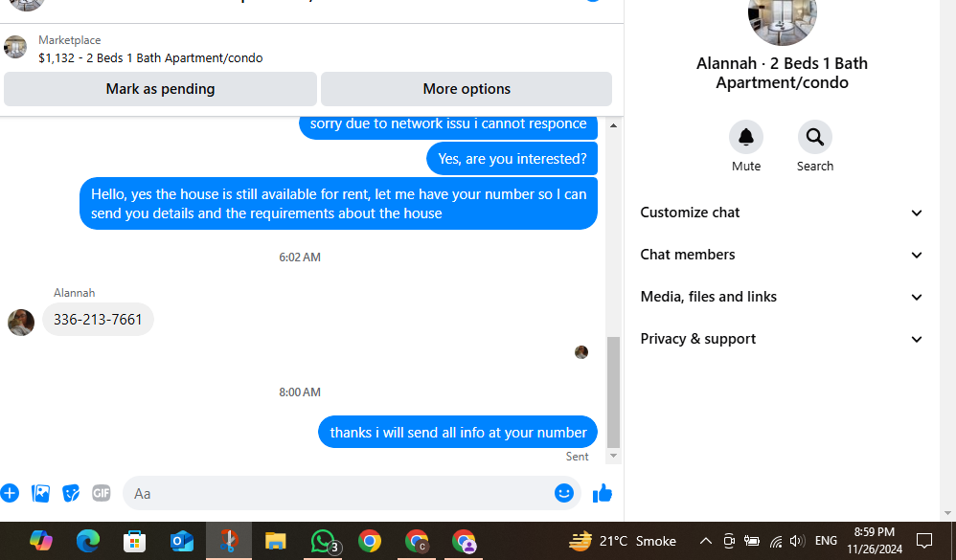
Task: Mute this conversation with bell icon
Action: pos(745,137)
